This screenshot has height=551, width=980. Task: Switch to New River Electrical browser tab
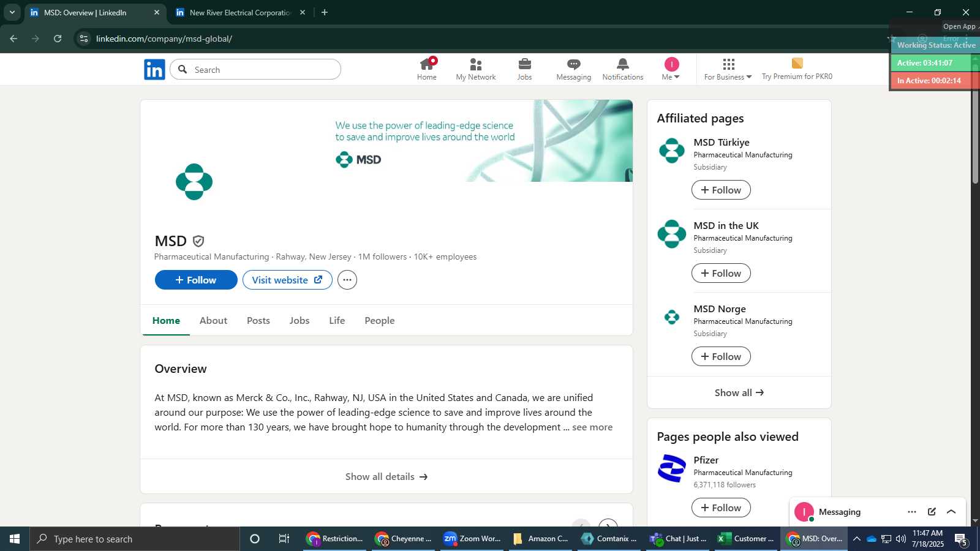[241, 12]
